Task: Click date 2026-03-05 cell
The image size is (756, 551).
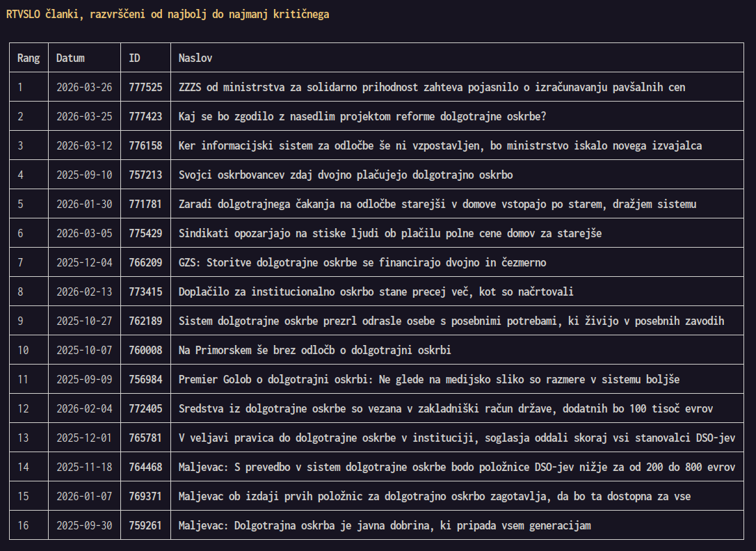Action: tap(84, 234)
